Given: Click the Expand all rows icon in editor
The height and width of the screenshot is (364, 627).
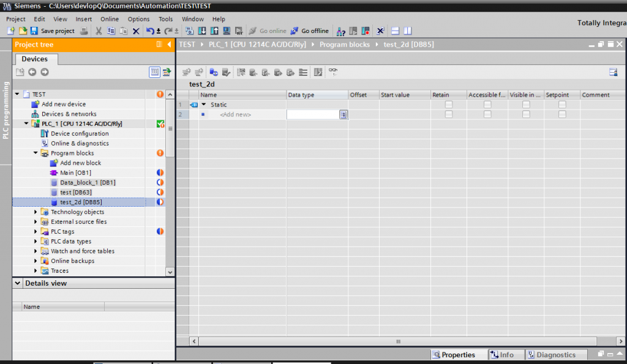Looking at the screenshot, I should click(x=303, y=72).
